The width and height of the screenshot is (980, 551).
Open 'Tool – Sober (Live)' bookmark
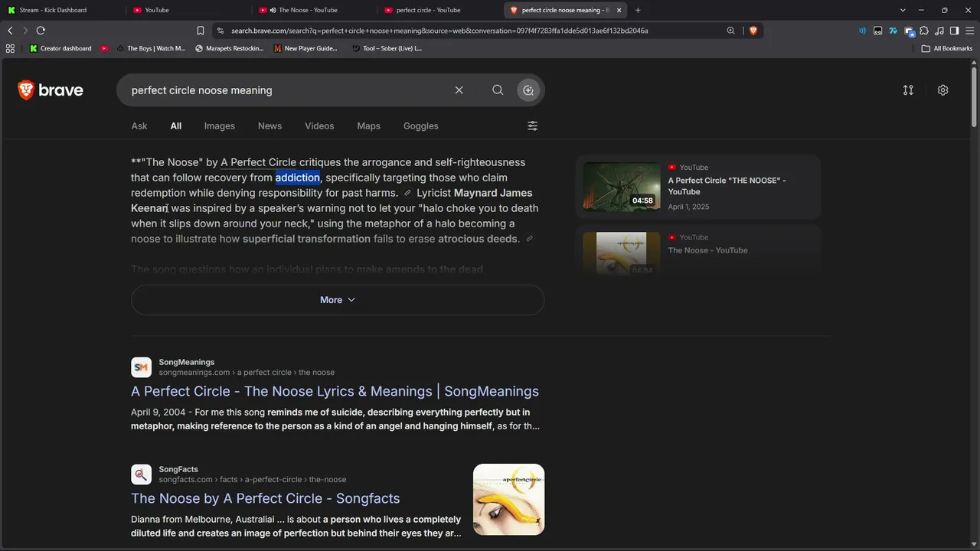click(x=387, y=48)
